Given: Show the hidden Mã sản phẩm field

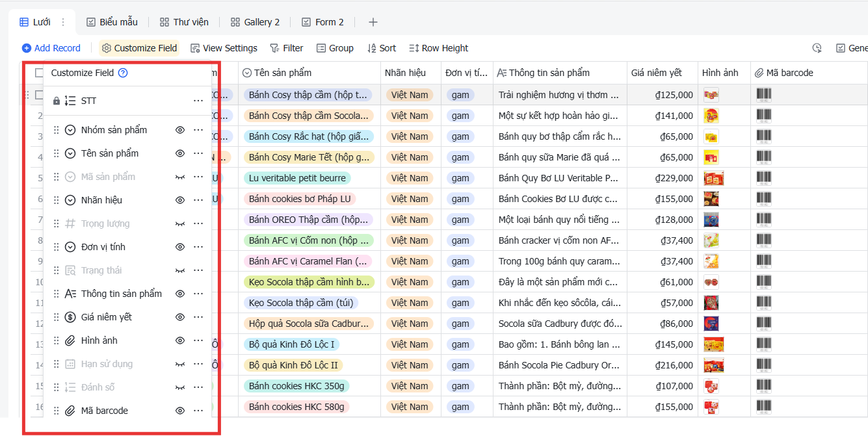Looking at the screenshot, I should (180, 177).
